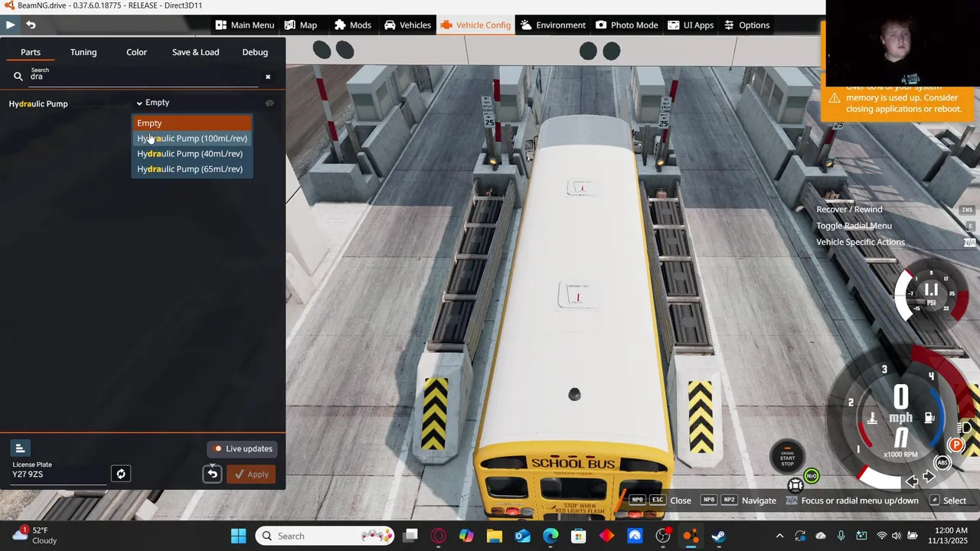Choose Hydraulic Pump (65mL/rev)
Screen dimensions: 980x551
click(192, 169)
